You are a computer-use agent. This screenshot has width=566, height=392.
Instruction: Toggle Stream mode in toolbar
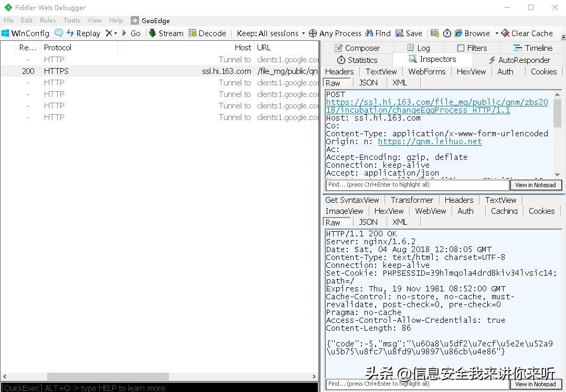point(166,33)
